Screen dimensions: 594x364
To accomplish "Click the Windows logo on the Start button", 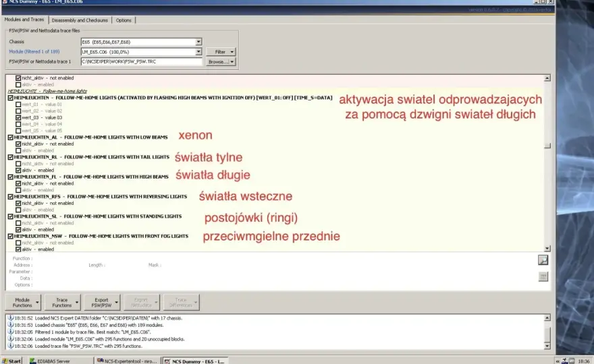I will pos(5,361).
